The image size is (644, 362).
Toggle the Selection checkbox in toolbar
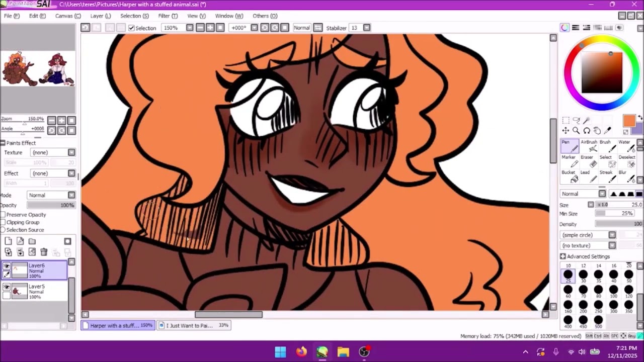(x=131, y=28)
